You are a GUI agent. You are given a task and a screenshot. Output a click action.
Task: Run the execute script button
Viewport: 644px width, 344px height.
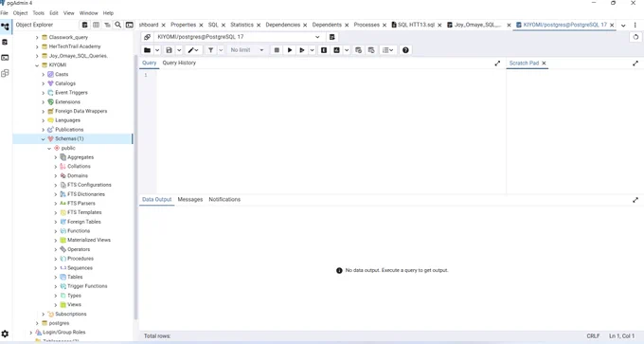point(302,50)
